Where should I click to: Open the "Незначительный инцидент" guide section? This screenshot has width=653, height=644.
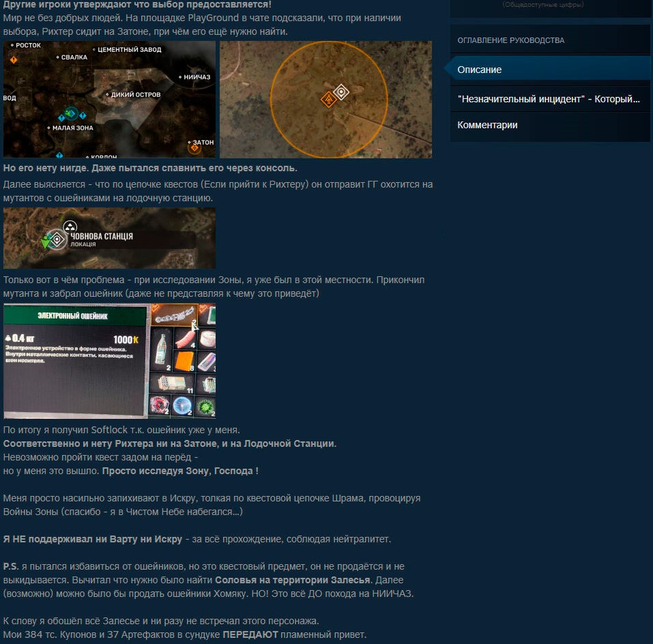(550, 99)
